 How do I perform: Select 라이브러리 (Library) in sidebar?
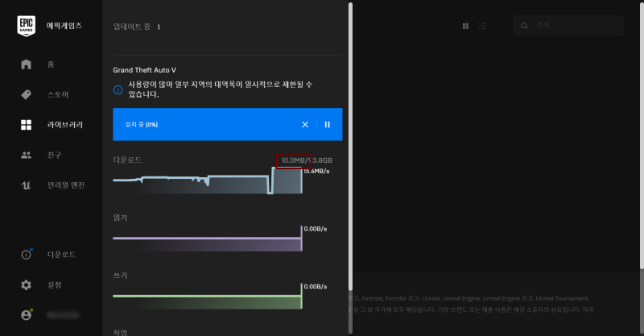pos(65,125)
